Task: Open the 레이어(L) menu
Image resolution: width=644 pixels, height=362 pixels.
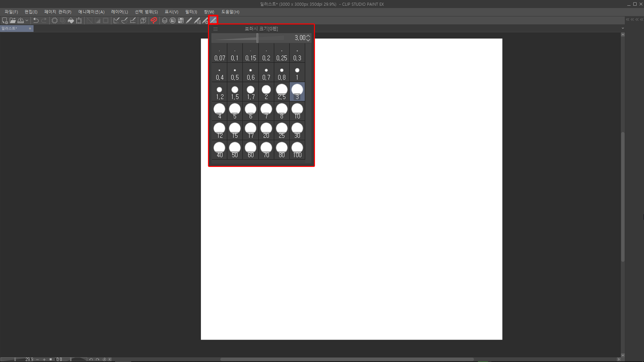Action: [x=119, y=12]
